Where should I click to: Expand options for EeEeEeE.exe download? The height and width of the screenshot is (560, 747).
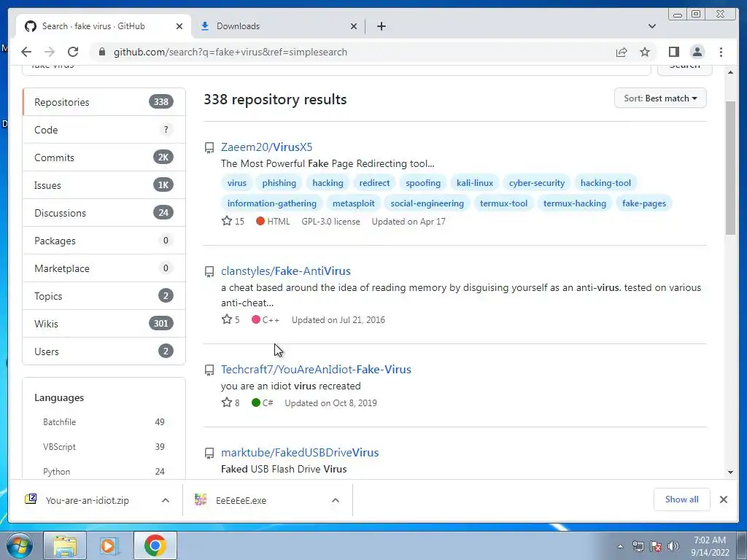(336, 500)
